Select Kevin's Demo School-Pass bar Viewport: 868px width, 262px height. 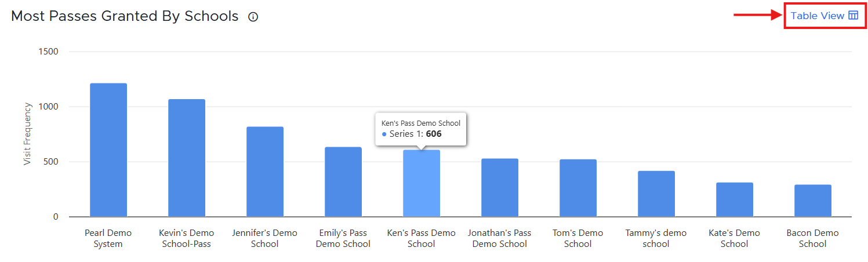click(x=187, y=158)
